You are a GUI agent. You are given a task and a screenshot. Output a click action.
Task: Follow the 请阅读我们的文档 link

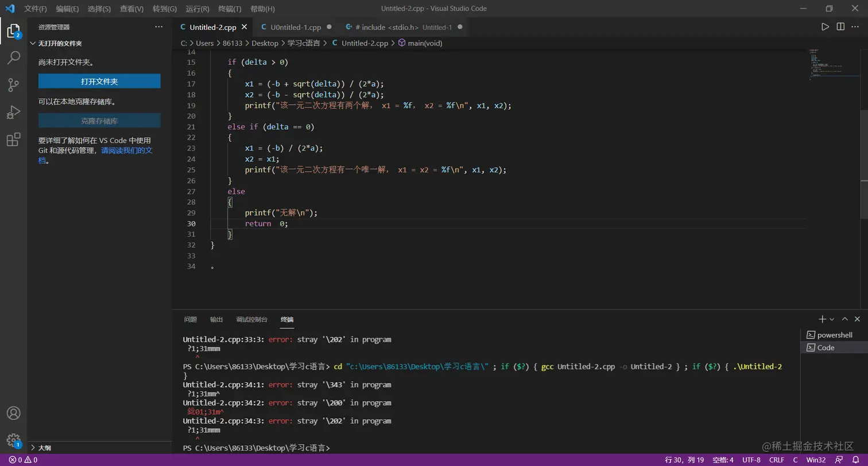click(127, 151)
